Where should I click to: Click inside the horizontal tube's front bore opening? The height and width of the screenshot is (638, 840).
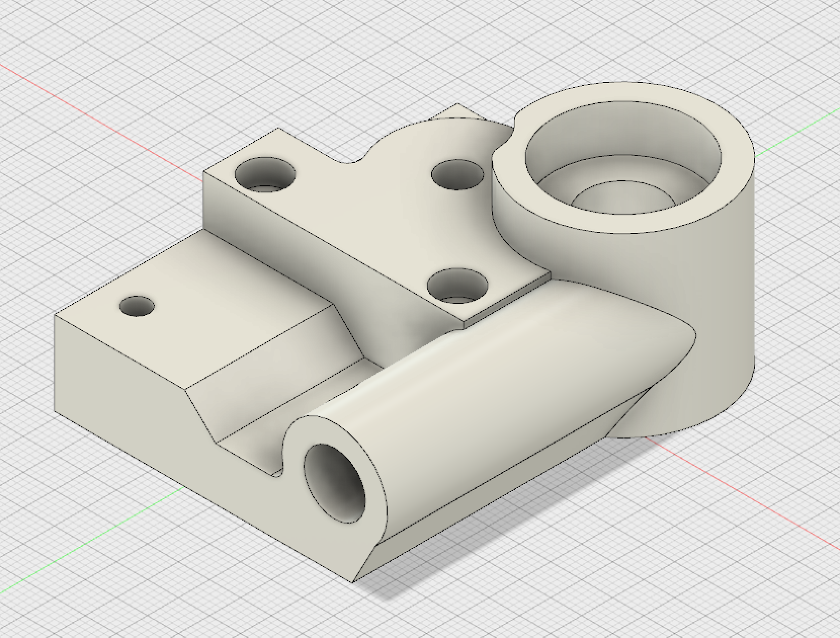(x=335, y=484)
